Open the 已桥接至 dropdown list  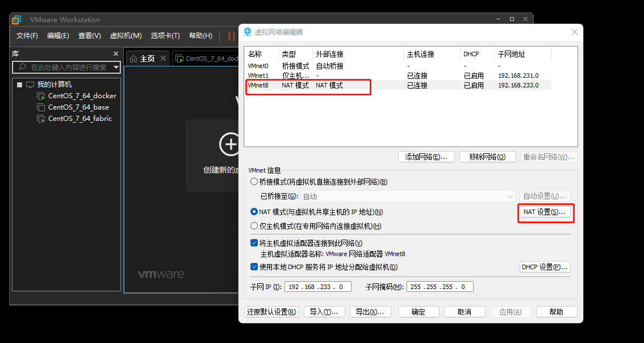coord(408,196)
